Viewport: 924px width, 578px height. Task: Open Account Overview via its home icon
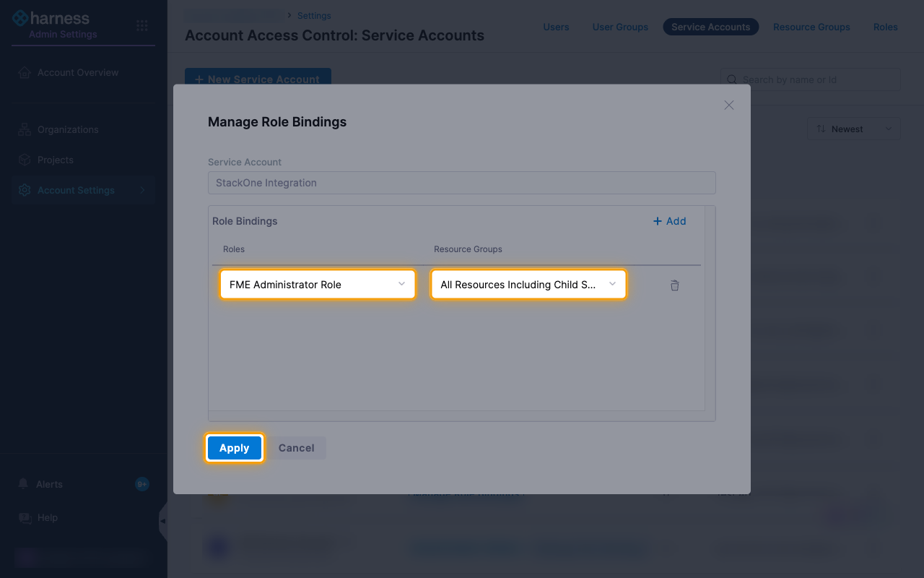pyautogui.click(x=25, y=72)
